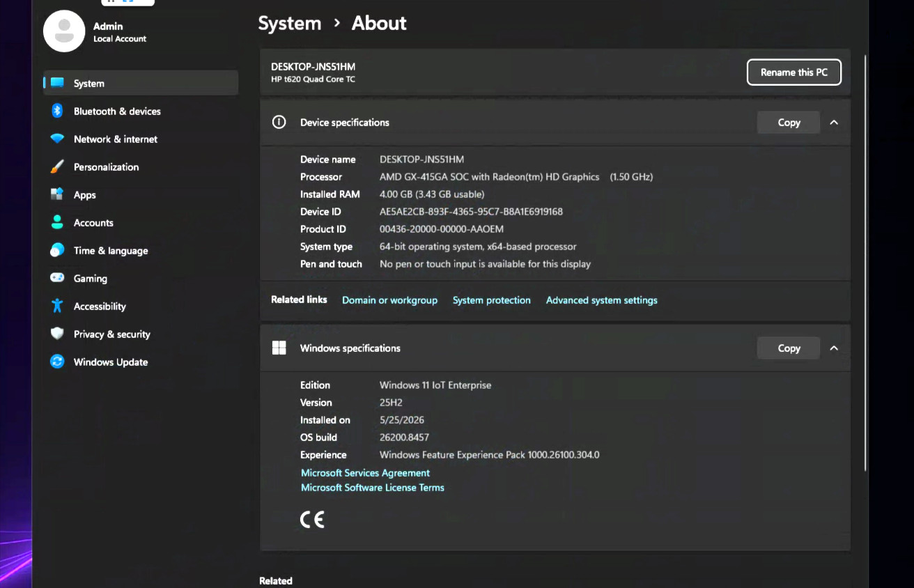Open Time & language globe icon
Viewport: 914px width, 588px height.
(x=57, y=250)
